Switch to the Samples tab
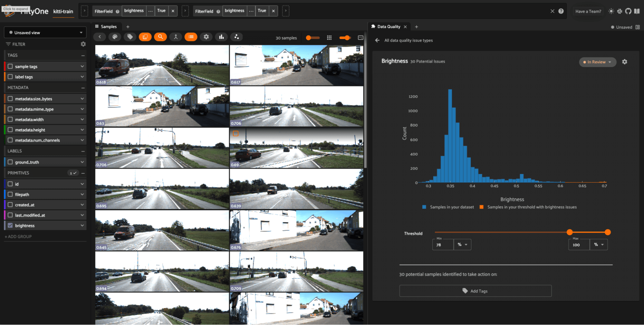This screenshot has height=325, width=644. pos(106,27)
